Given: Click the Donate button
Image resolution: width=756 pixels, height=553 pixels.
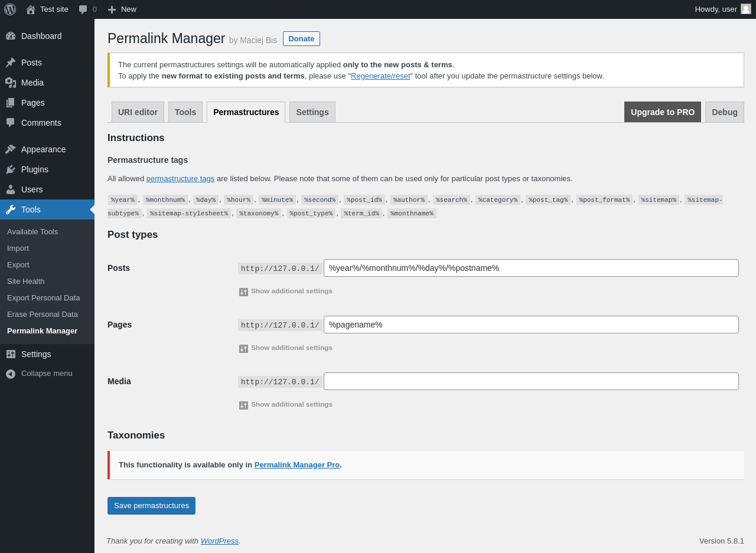Looking at the screenshot, I should click(x=301, y=39).
